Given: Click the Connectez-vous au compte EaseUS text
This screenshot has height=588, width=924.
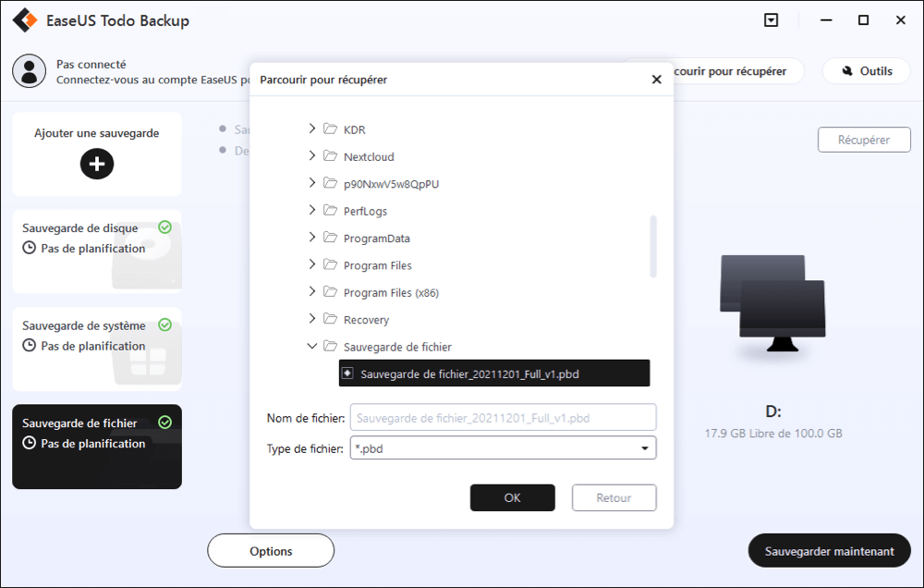Looking at the screenshot, I should [153, 80].
